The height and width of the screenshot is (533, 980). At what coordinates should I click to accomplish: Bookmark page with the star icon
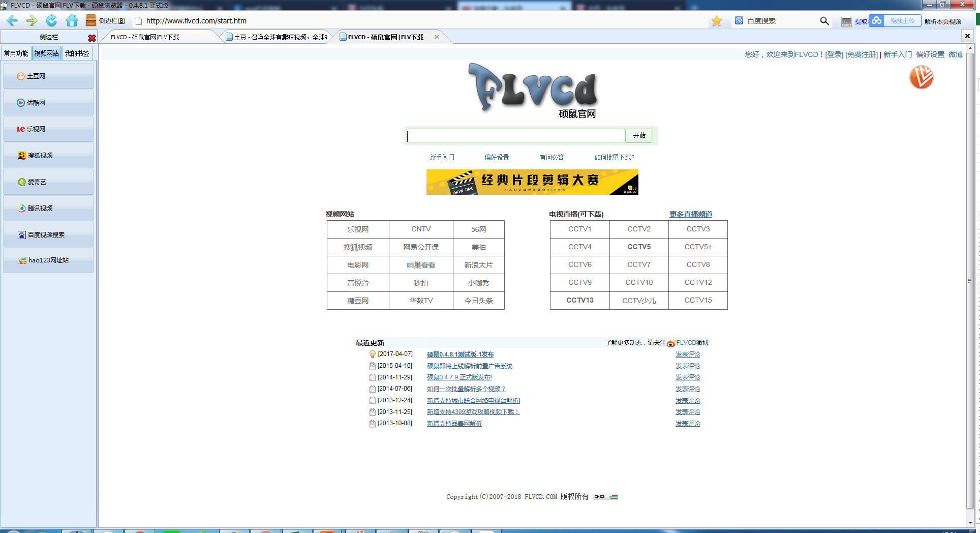[x=717, y=21]
